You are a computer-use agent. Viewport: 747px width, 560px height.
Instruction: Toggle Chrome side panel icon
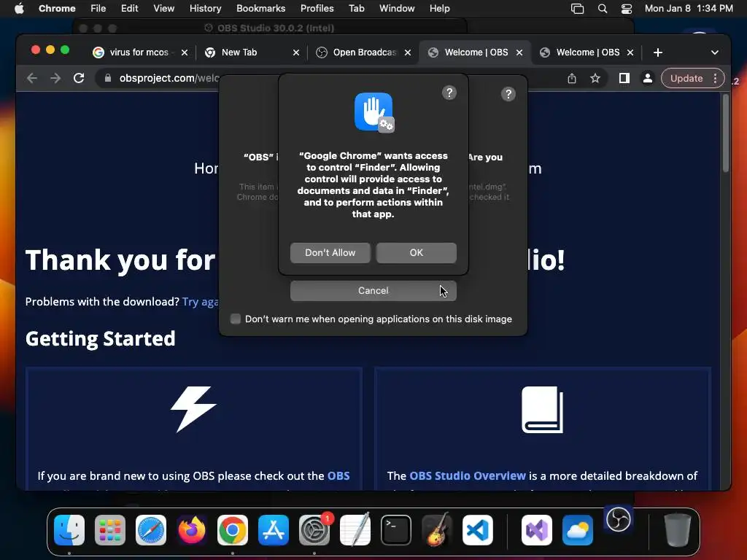click(624, 78)
